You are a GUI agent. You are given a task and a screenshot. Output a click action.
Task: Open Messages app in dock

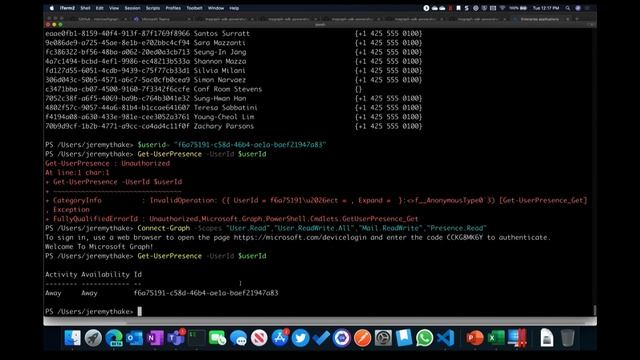(238, 338)
